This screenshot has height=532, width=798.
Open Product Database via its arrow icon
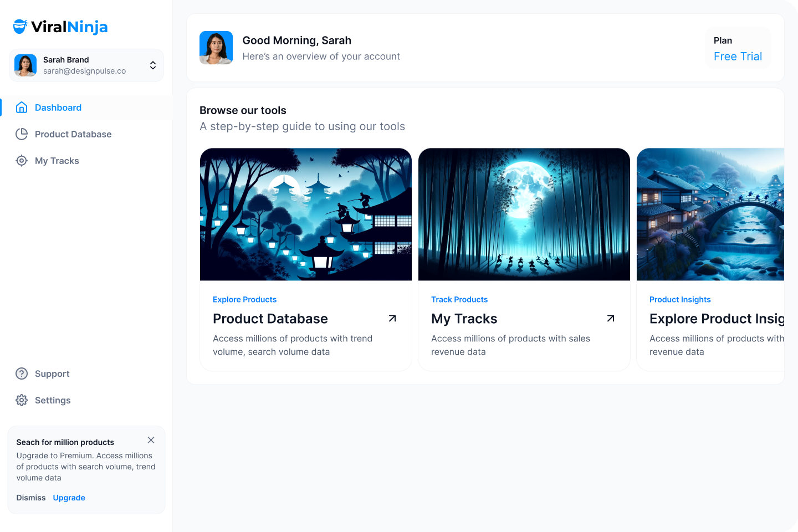pyautogui.click(x=392, y=319)
